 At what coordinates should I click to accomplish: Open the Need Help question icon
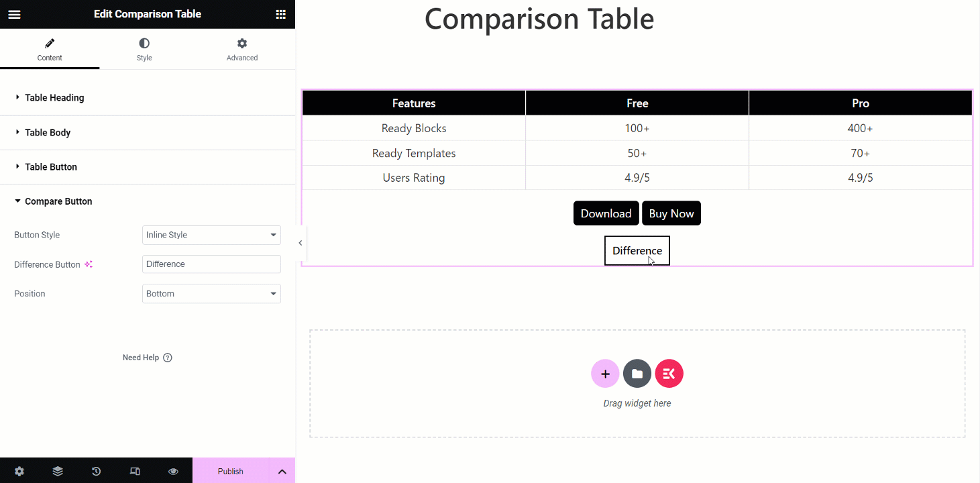pos(168,358)
